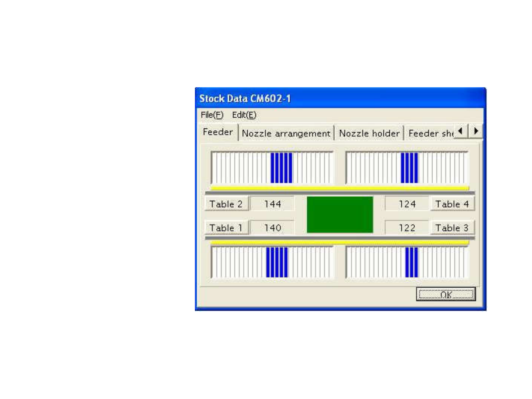Open the partially hidden Feeder tab on the right
Screen dimensions: 532x399
(431, 133)
